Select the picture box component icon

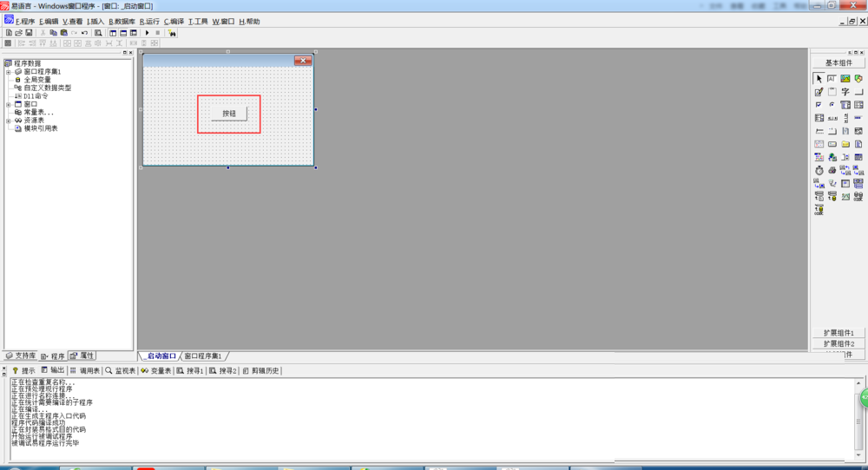click(845, 79)
